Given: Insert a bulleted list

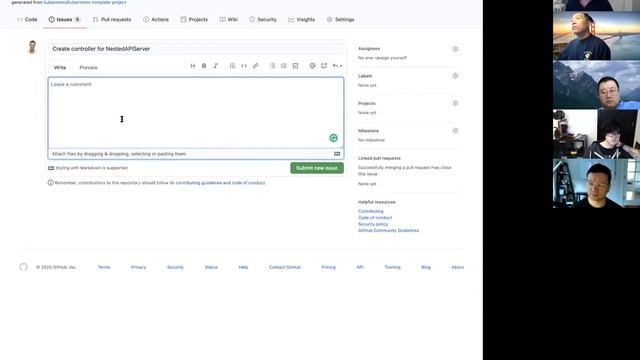Looking at the screenshot, I should click(x=272, y=66).
